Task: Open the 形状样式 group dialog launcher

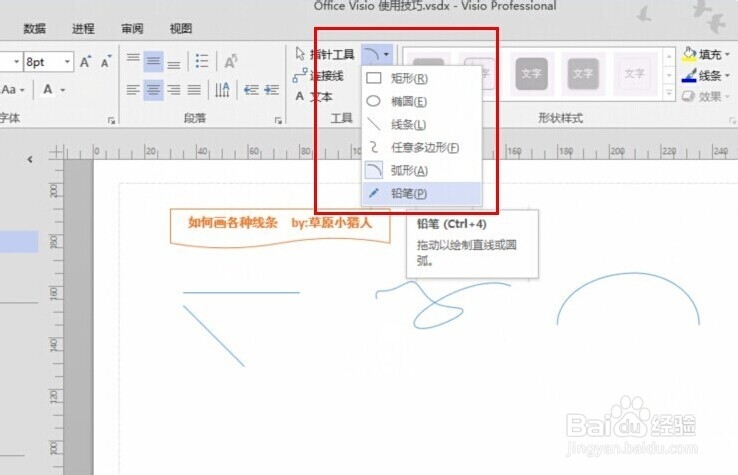Action: [x=732, y=121]
